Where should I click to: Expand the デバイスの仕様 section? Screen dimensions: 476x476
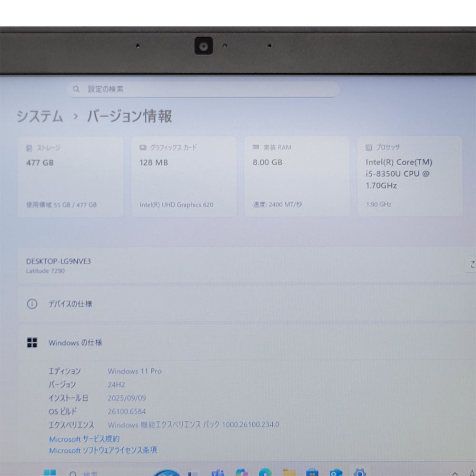coord(238,304)
